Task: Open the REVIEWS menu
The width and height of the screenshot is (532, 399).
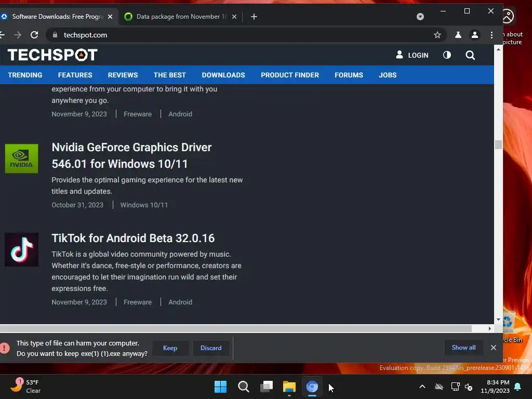Action: tap(123, 75)
